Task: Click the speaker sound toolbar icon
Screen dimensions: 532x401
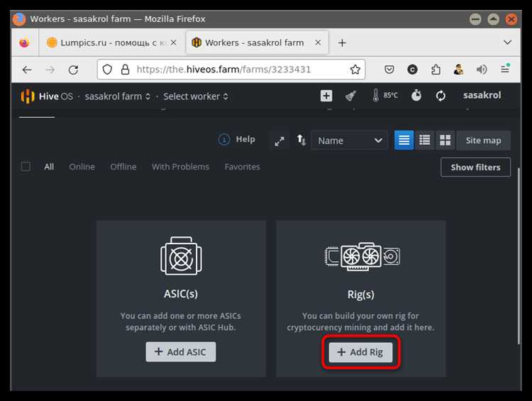Action: pyautogui.click(x=482, y=70)
